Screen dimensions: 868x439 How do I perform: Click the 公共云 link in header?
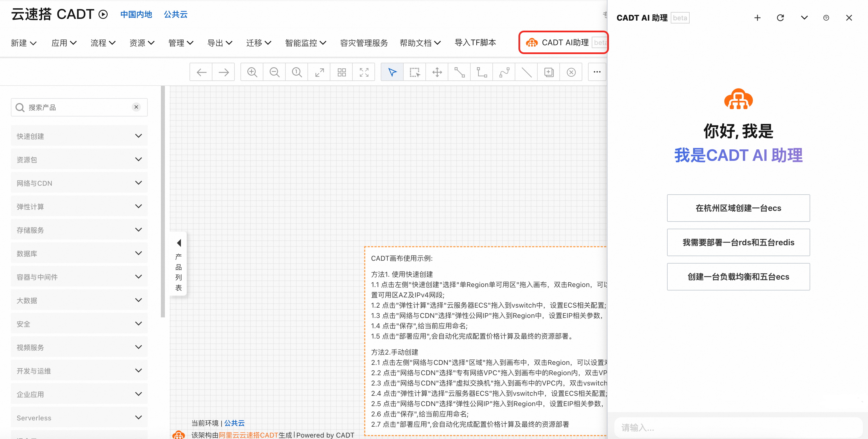click(175, 14)
